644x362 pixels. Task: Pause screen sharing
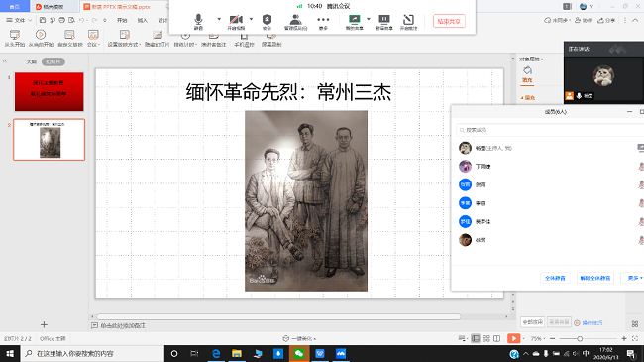point(384,22)
